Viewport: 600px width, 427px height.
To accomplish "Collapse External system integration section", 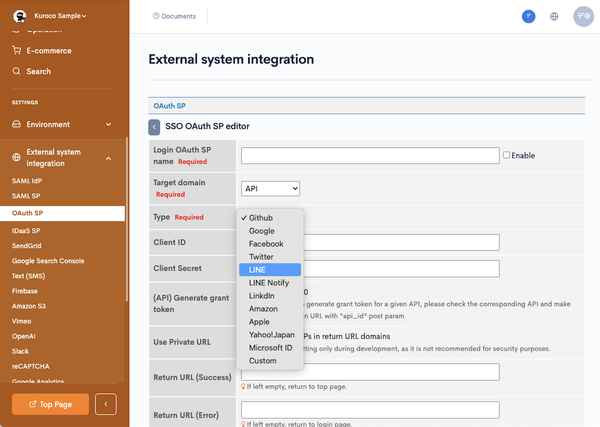I will (x=108, y=158).
